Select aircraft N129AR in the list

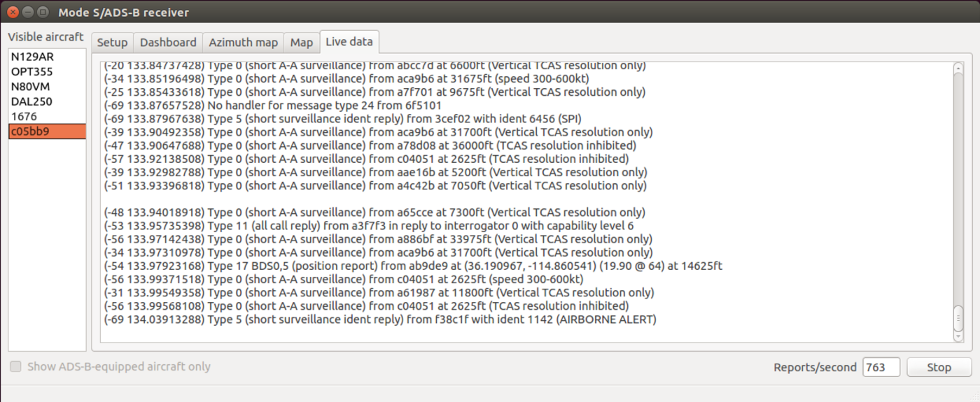click(x=47, y=57)
